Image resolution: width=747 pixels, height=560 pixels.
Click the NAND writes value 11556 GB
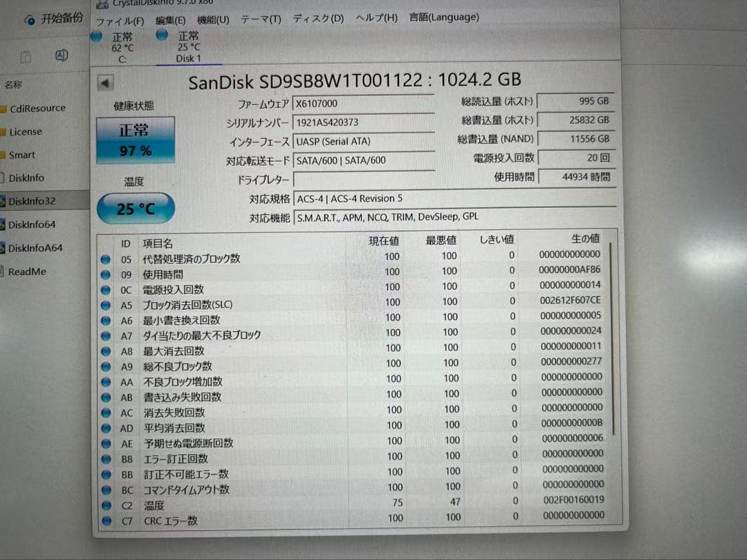pyautogui.click(x=576, y=139)
